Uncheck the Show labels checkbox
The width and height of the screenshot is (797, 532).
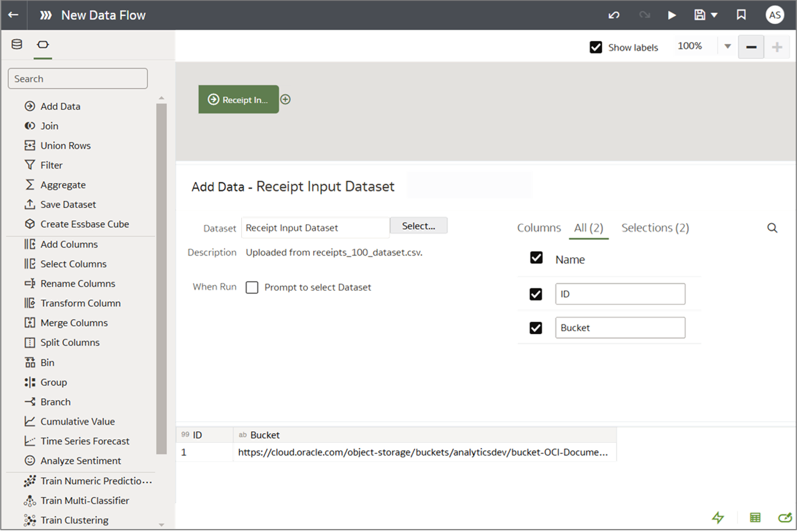coord(596,47)
